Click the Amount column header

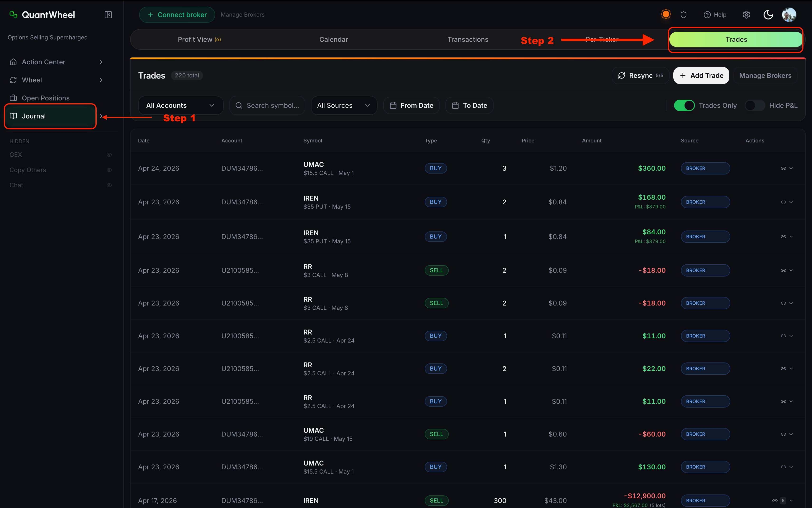[x=592, y=141]
